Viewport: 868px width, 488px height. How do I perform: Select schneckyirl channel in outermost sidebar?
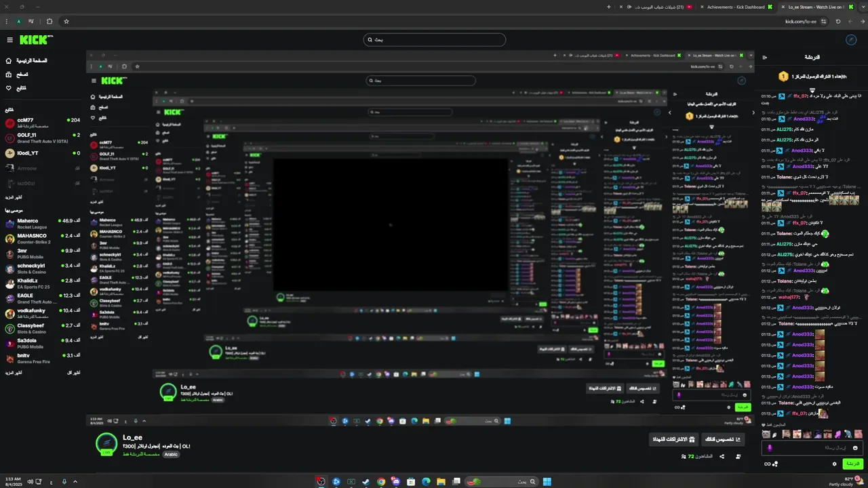pos(42,268)
